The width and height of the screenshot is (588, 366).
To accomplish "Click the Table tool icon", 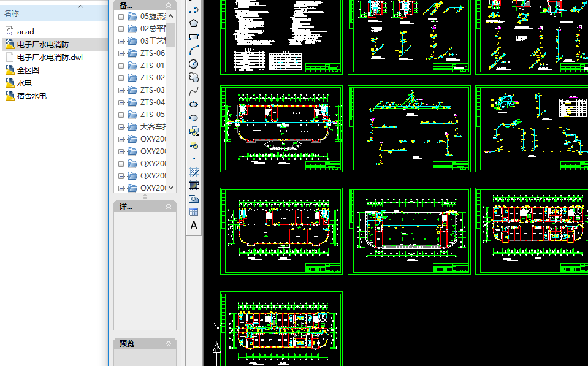I will coord(194,212).
